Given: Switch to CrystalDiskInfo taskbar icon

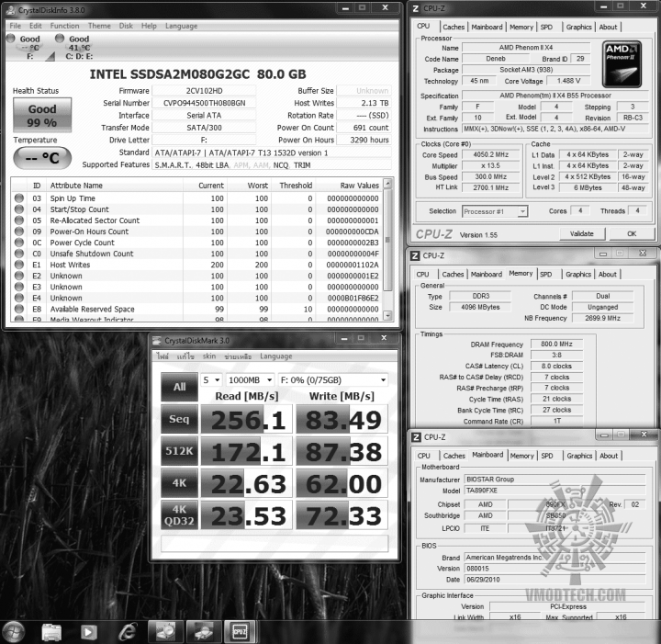Looking at the screenshot, I should [203, 632].
